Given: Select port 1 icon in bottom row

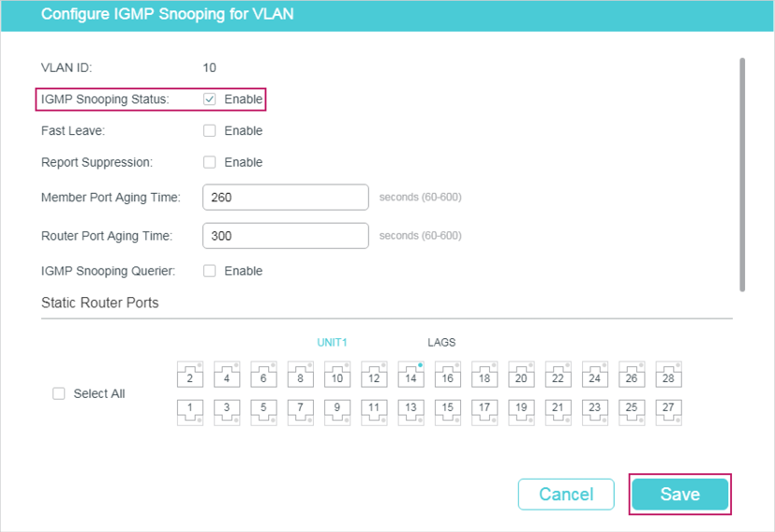Looking at the screenshot, I should pyautogui.click(x=189, y=411).
